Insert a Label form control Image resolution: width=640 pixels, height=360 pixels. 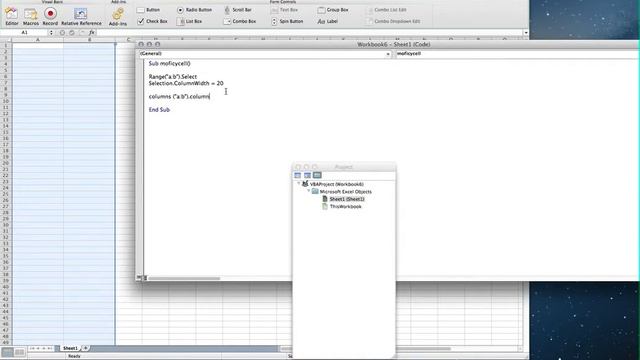(x=327, y=21)
